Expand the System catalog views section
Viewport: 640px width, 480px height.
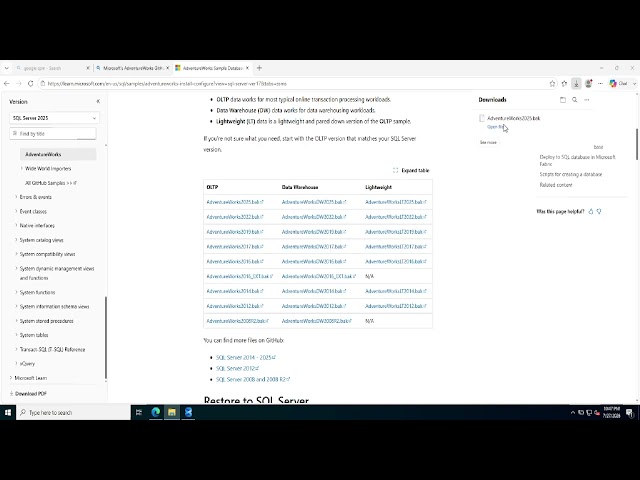click(16, 240)
